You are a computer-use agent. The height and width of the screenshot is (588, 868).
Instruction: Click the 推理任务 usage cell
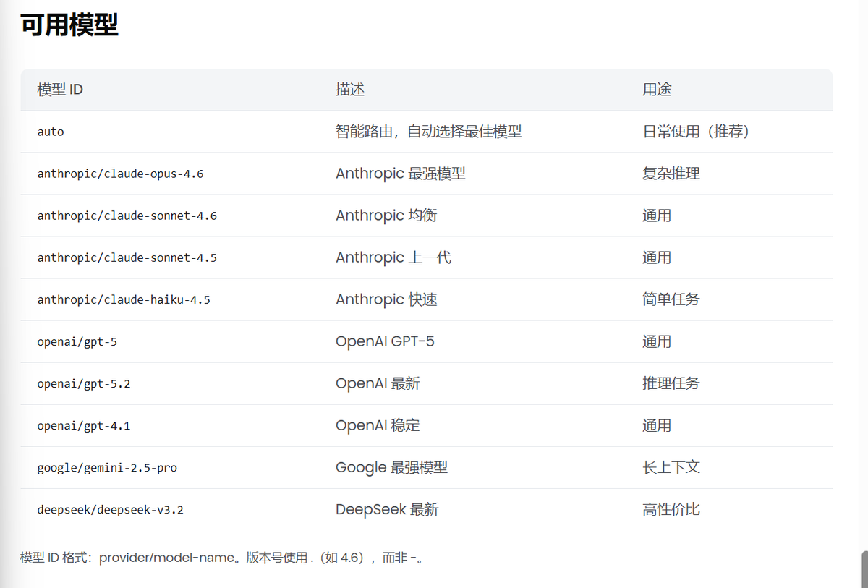pos(671,383)
